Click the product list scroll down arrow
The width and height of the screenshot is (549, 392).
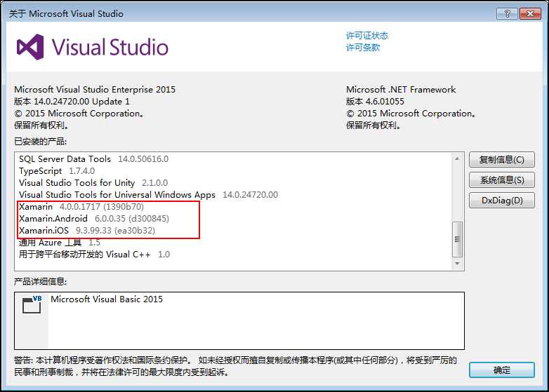pos(457,263)
